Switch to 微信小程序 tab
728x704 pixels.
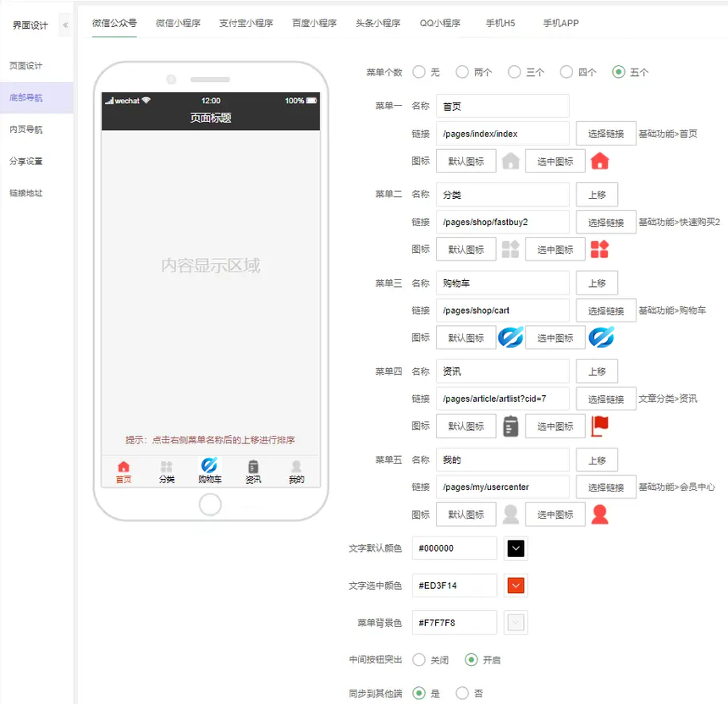tap(178, 23)
